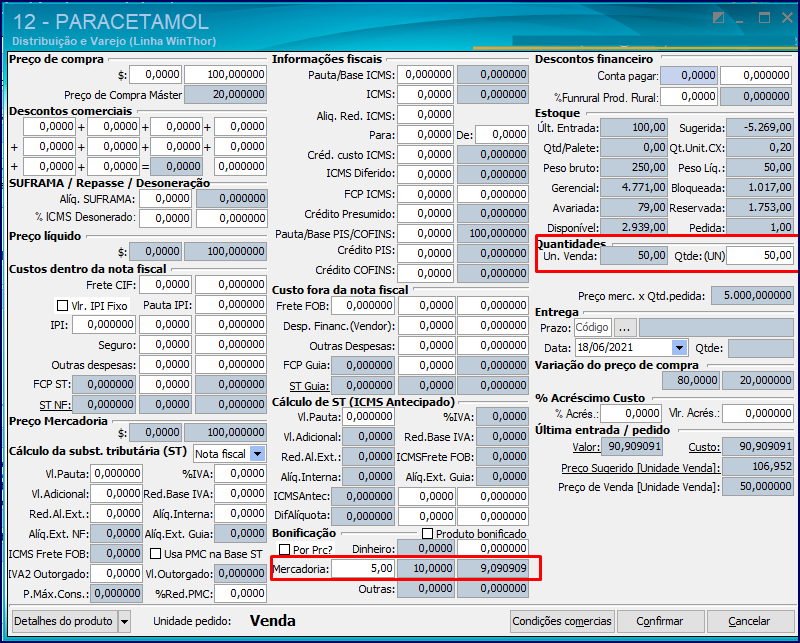Screen dimensions: 800x643
Task: Expand the Detalhes do produto arrow menu
Action: pyautogui.click(x=124, y=622)
